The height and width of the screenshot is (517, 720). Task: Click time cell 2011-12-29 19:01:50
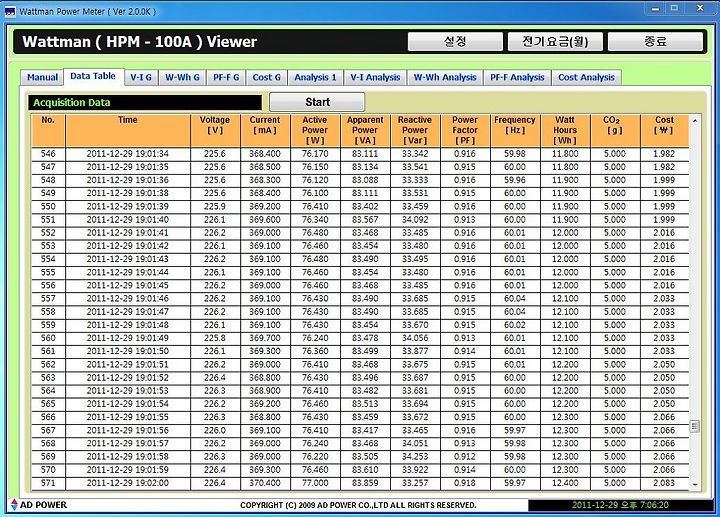128,352
